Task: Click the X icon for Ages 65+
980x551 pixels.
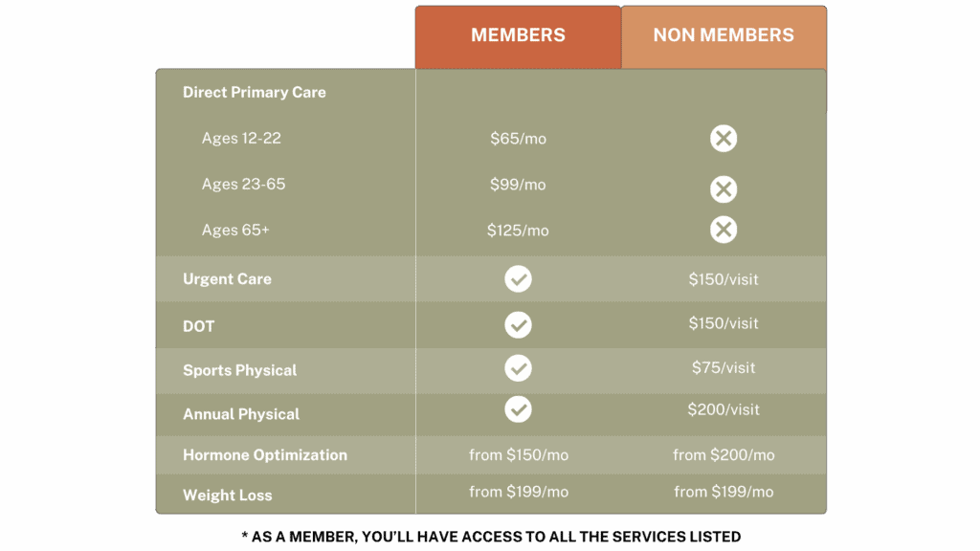Action: click(x=724, y=230)
